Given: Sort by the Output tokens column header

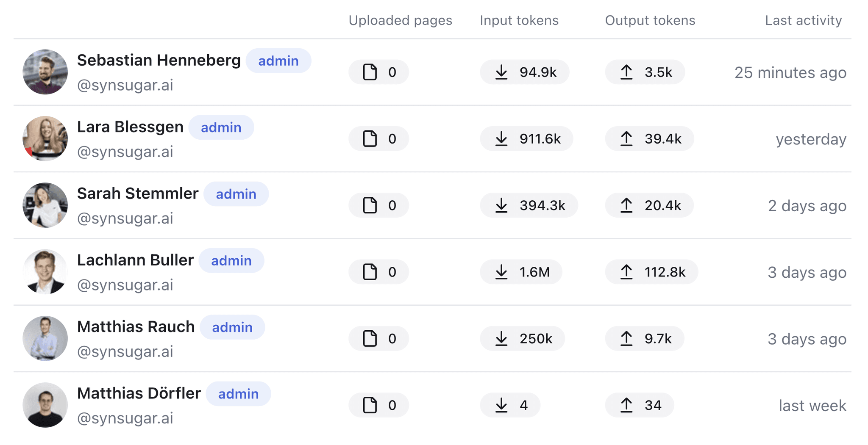Looking at the screenshot, I should pyautogui.click(x=650, y=20).
